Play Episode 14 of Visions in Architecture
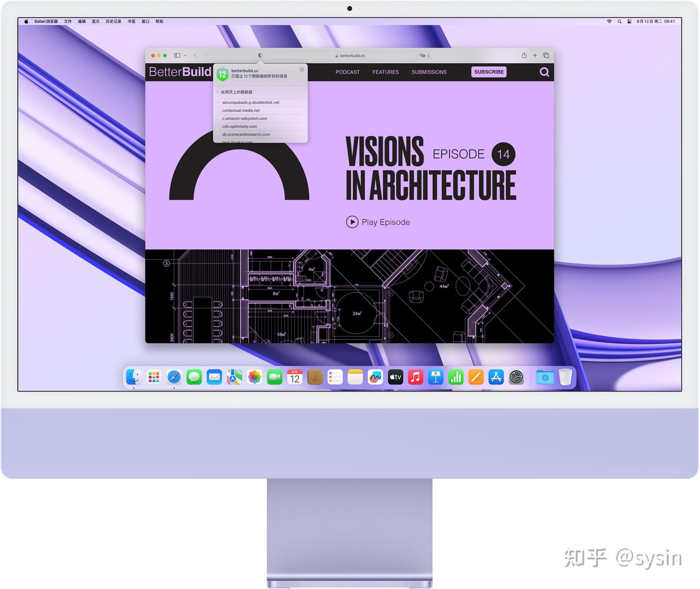This screenshot has width=700, height=589. point(378,222)
